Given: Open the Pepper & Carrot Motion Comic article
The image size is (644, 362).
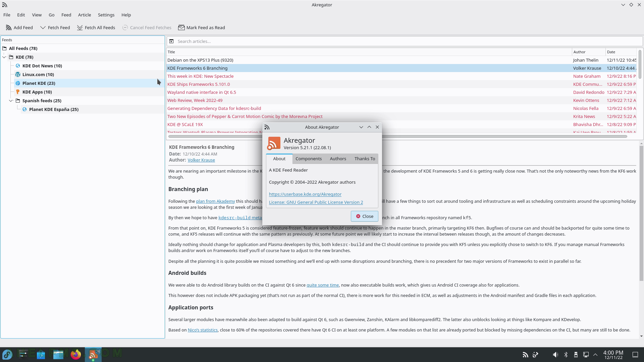Looking at the screenshot, I should click(401, 116).
